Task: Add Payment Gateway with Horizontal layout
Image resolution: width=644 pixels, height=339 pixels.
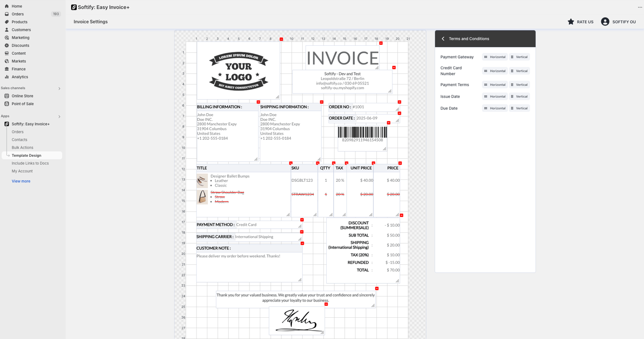Action: point(495,57)
